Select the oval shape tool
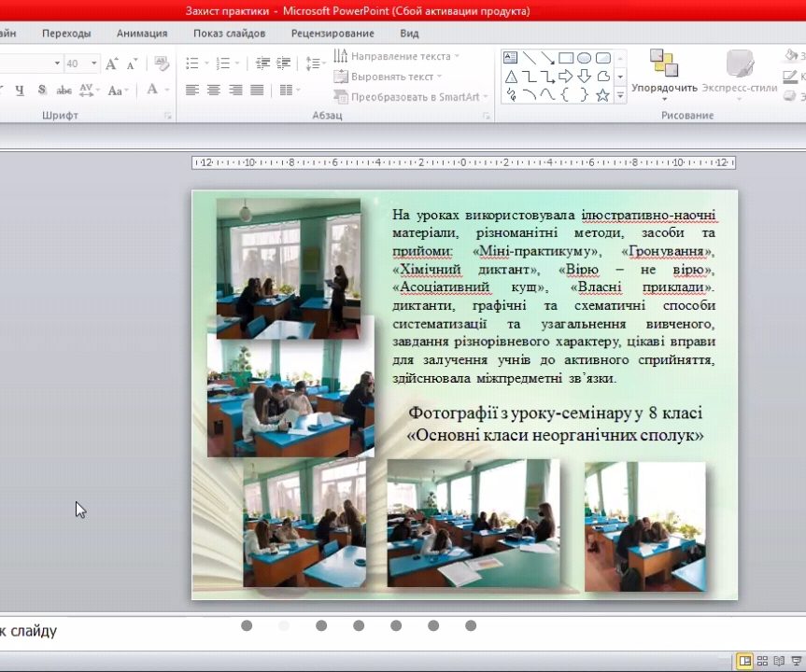This screenshot has width=806, height=672. (x=585, y=58)
